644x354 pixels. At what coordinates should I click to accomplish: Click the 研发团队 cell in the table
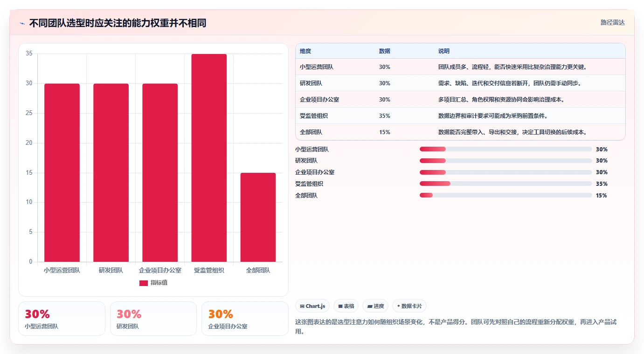(311, 83)
